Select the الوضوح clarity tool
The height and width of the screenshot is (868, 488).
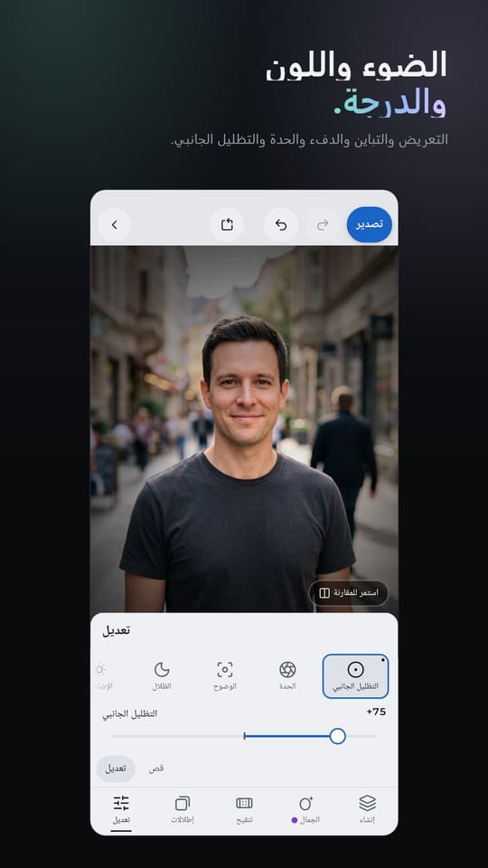coord(225,676)
